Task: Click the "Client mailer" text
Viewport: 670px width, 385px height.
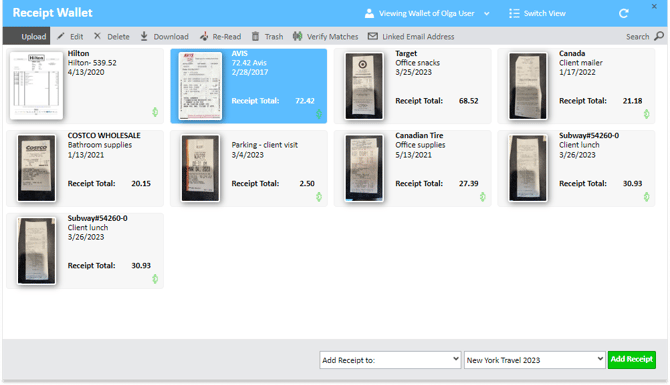Action: pyautogui.click(x=581, y=63)
